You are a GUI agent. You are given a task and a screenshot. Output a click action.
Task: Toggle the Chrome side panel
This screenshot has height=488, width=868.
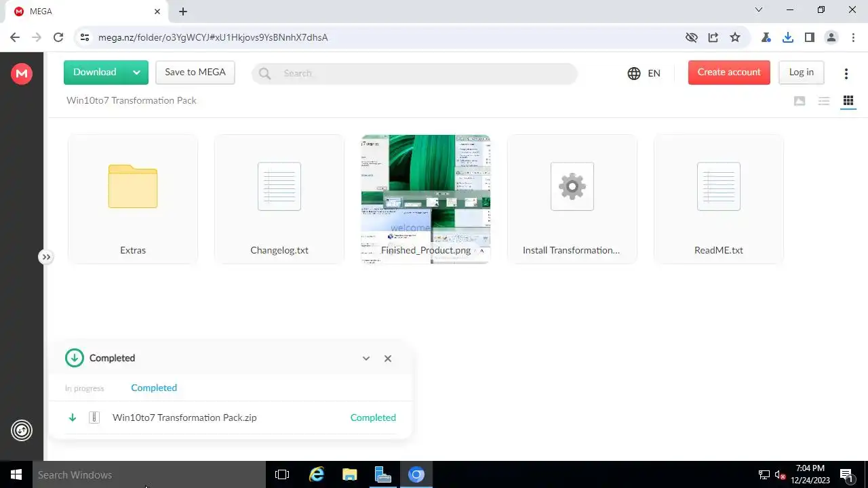coord(810,37)
